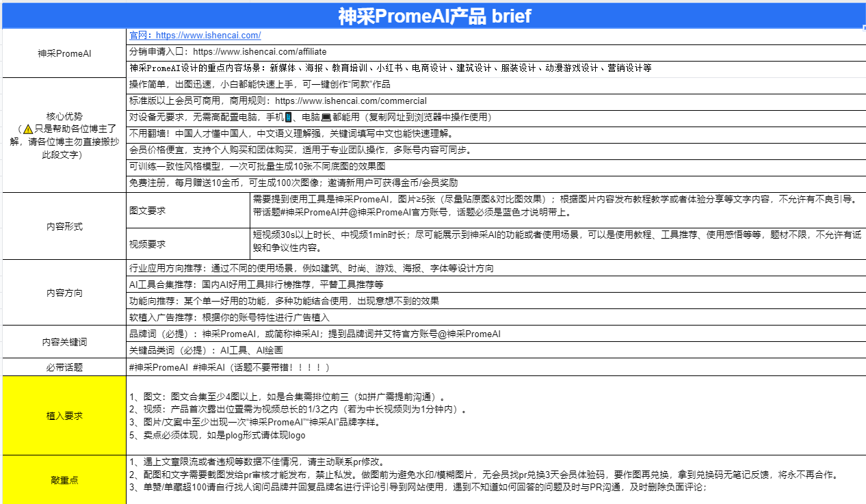Select cell 标准版以上会员可商用 commercial URL

click(x=497, y=101)
